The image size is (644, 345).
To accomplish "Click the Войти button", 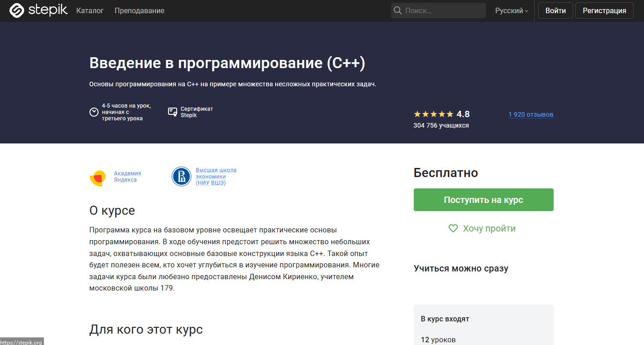I will pos(555,10).
